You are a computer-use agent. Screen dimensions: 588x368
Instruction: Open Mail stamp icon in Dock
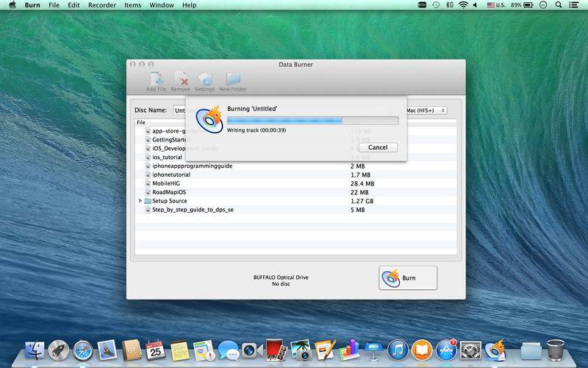click(x=107, y=351)
